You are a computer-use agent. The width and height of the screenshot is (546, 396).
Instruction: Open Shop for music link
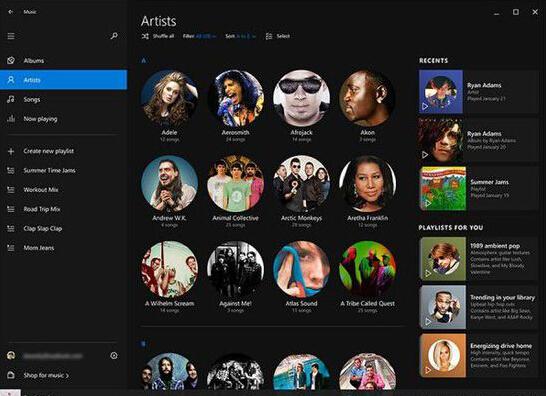click(x=46, y=375)
